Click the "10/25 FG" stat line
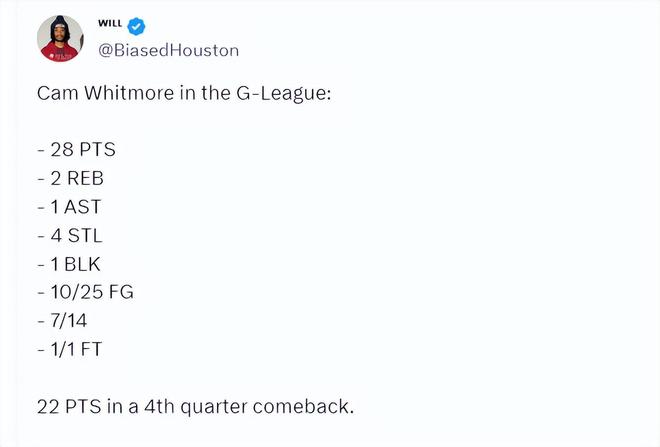The height and width of the screenshot is (447, 660). click(86, 293)
